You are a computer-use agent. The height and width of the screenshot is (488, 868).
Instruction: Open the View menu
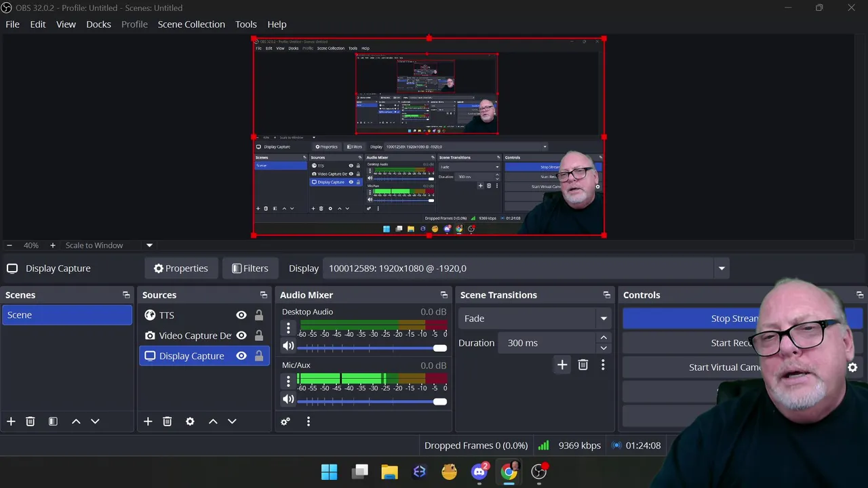click(66, 24)
